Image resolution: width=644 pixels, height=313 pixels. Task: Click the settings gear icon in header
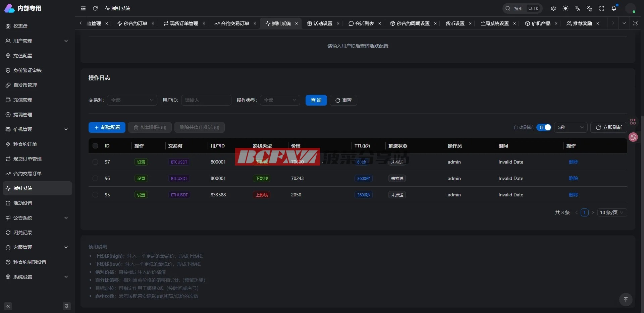click(x=553, y=8)
